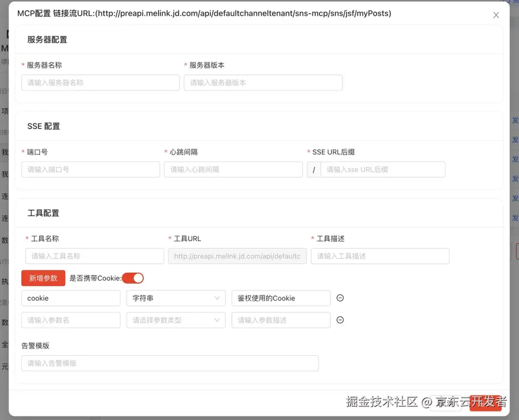Click the 请输入参数描述 field
The width and height of the screenshot is (519, 420).
pos(281,320)
